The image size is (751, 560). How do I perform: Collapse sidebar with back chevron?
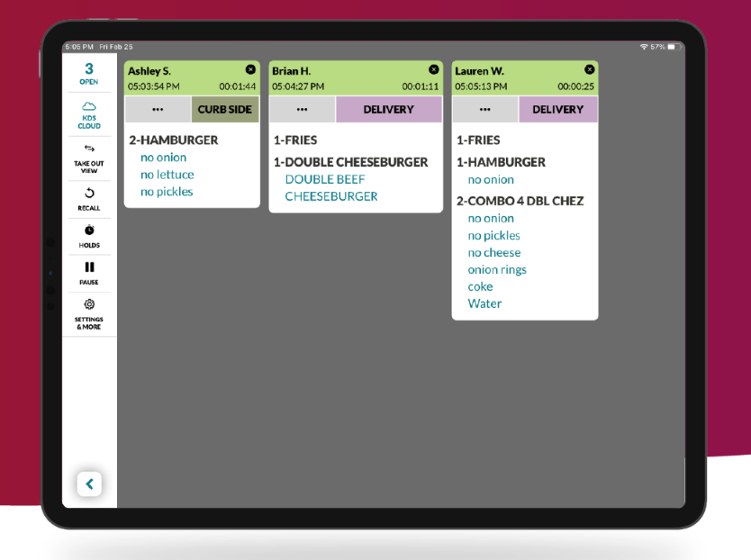89,484
